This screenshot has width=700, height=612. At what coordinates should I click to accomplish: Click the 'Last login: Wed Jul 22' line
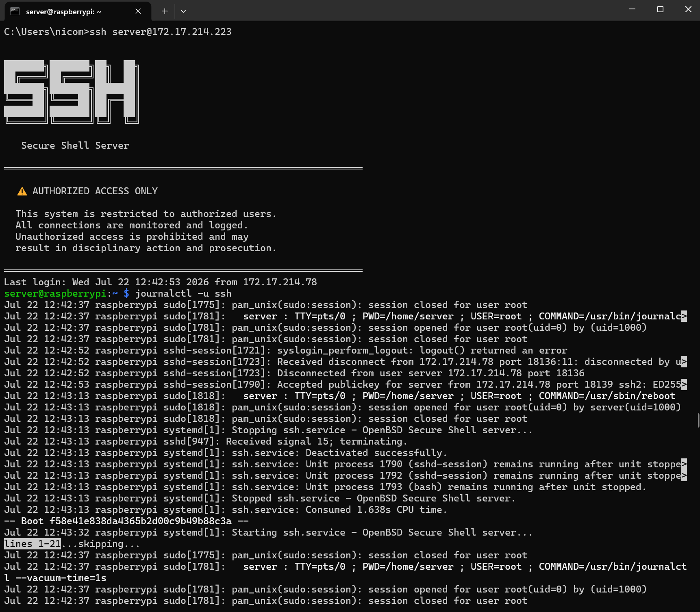[161, 282]
